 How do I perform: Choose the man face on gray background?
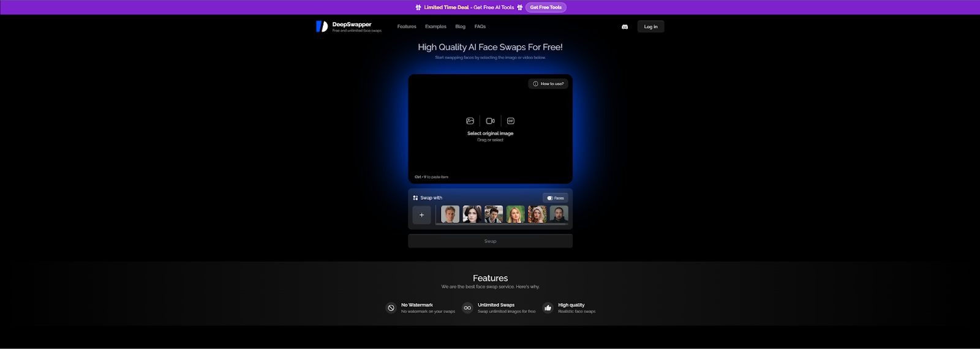pyautogui.click(x=450, y=214)
